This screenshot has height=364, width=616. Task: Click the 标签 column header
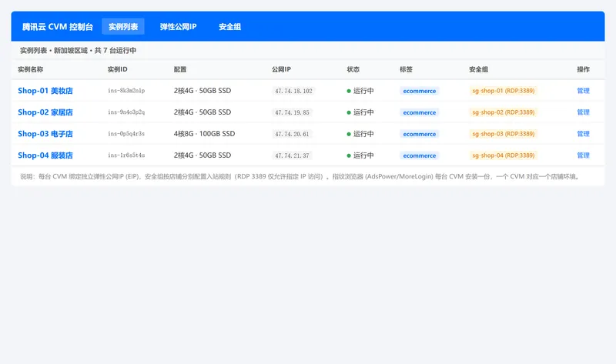407,69
